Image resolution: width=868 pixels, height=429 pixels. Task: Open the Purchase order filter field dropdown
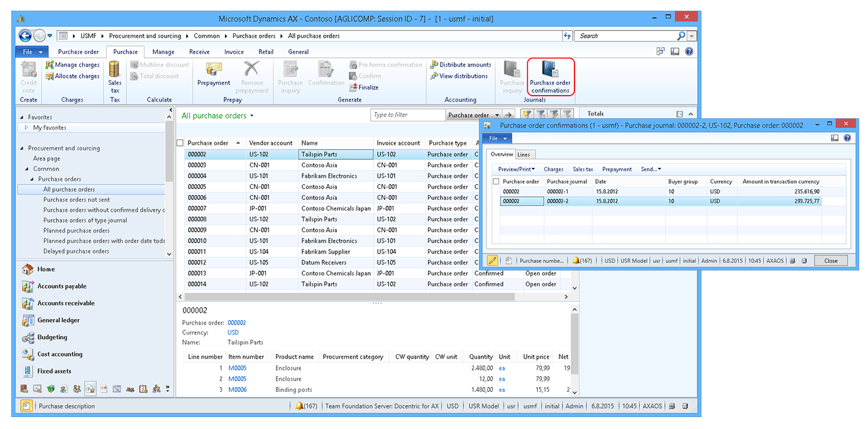[x=497, y=115]
